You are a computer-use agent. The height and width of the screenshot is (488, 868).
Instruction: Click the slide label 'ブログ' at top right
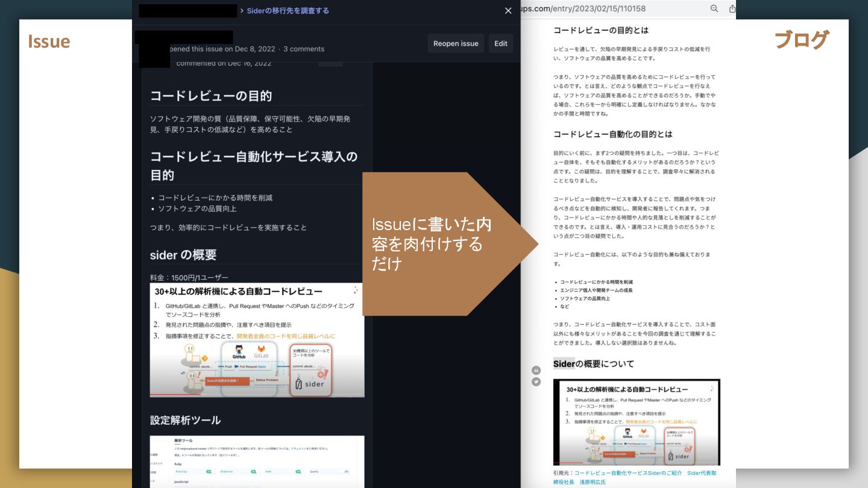point(802,40)
